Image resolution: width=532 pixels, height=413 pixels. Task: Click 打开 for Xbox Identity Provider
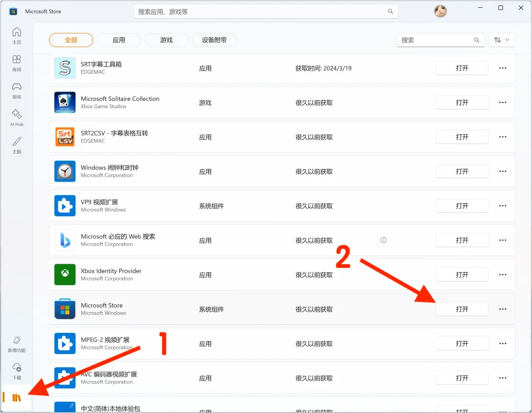[x=462, y=275]
